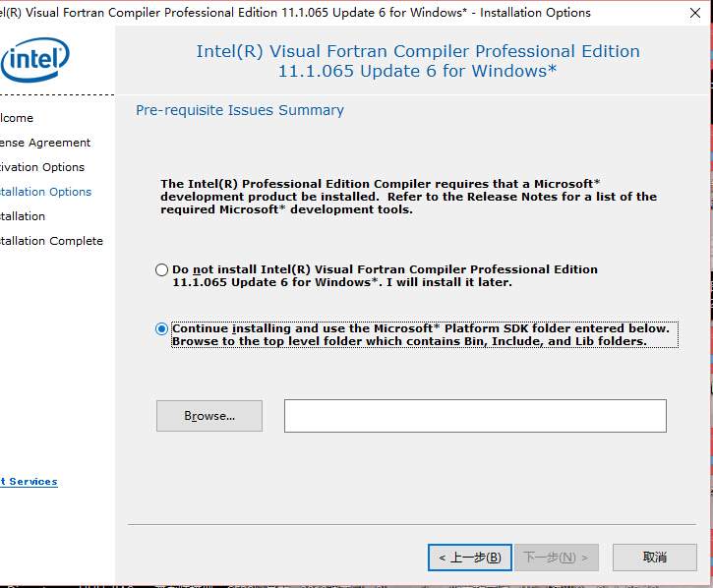Click the Browse... button
The image size is (713, 588).
[x=209, y=416]
